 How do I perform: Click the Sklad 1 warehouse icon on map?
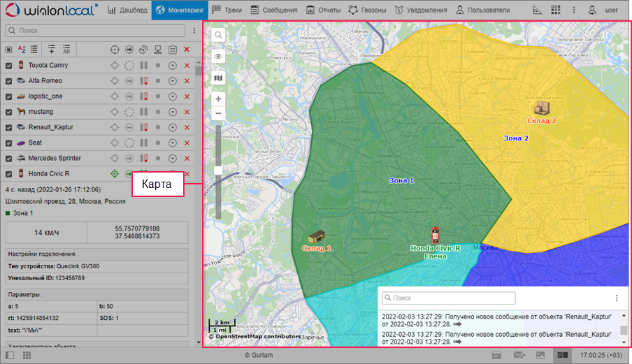pos(317,237)
